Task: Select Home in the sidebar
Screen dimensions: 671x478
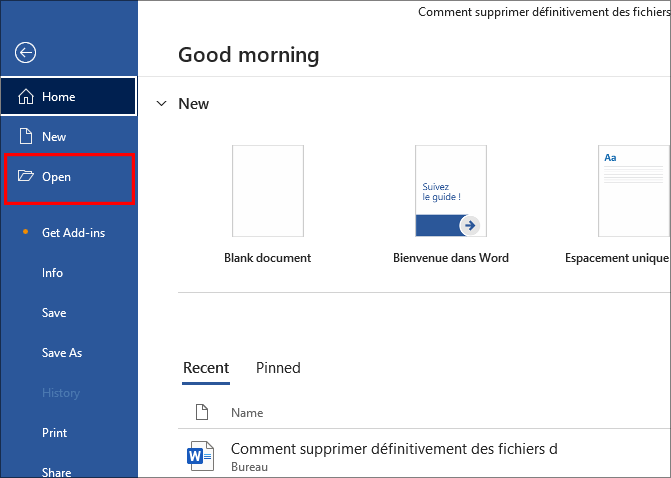Action: tap(69, 96)
